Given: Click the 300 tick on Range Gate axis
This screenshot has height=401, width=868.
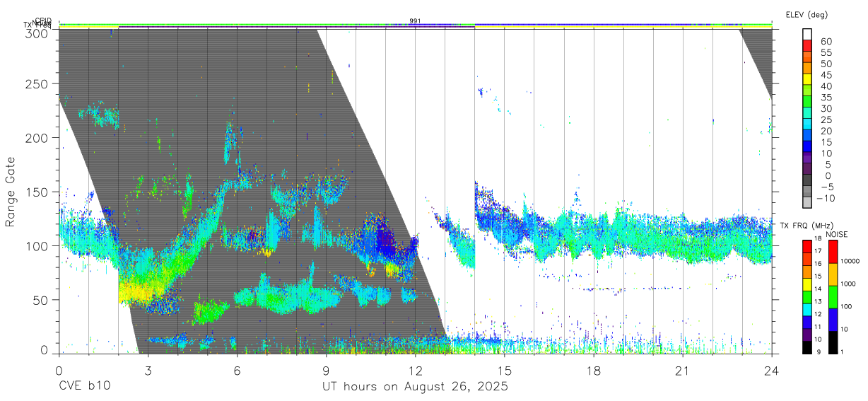Looking at the screenshot, I should (38, 33).
